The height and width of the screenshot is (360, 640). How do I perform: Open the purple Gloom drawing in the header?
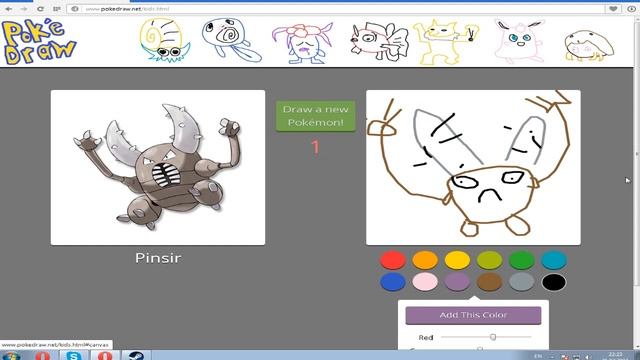(302, 43)
